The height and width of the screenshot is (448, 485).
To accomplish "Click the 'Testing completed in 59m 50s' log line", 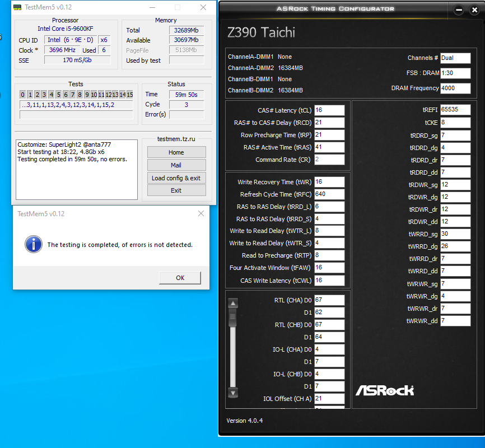I will tap(72, 160).
